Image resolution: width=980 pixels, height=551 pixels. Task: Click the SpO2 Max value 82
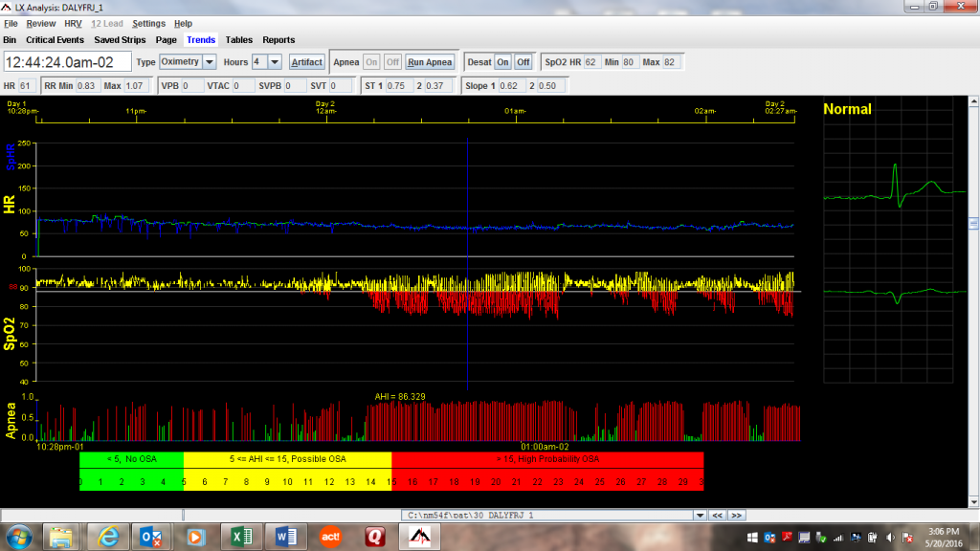(x=670, y=62)
